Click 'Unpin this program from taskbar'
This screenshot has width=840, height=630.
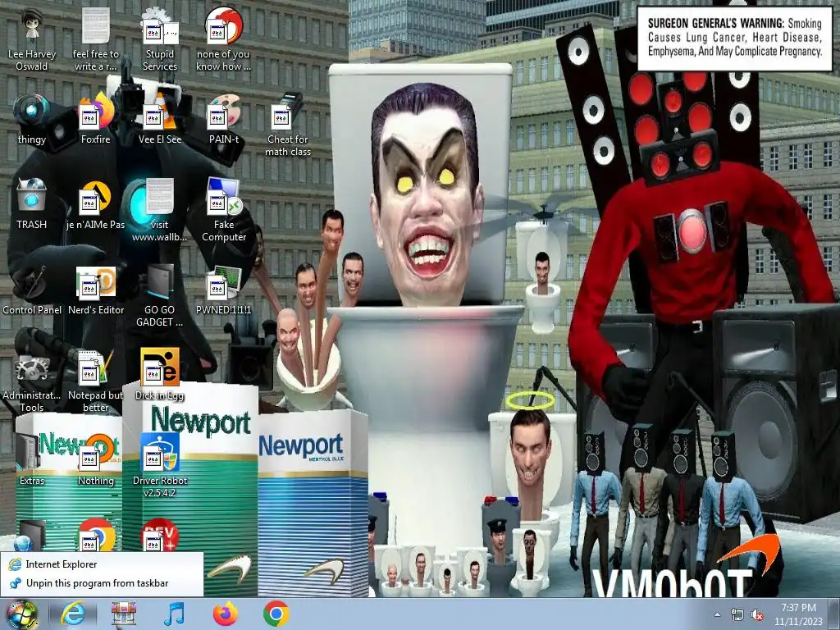click(x=102, y=583)
